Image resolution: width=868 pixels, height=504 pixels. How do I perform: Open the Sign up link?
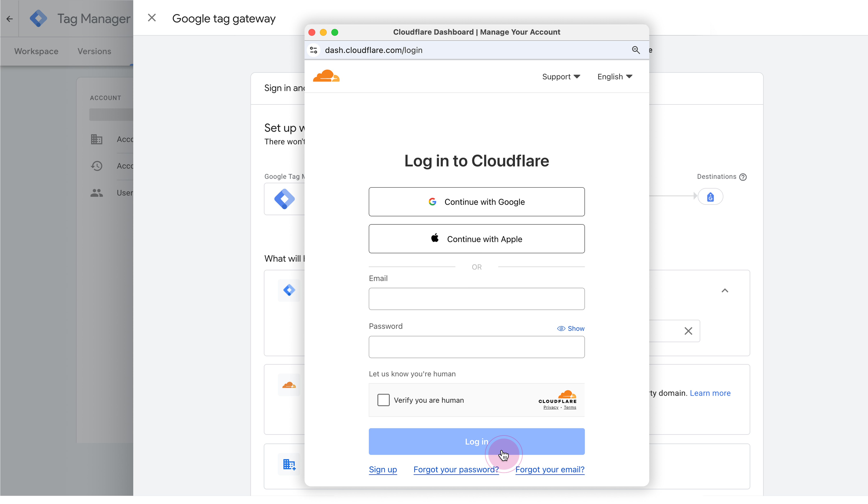[x=383, y=470]
